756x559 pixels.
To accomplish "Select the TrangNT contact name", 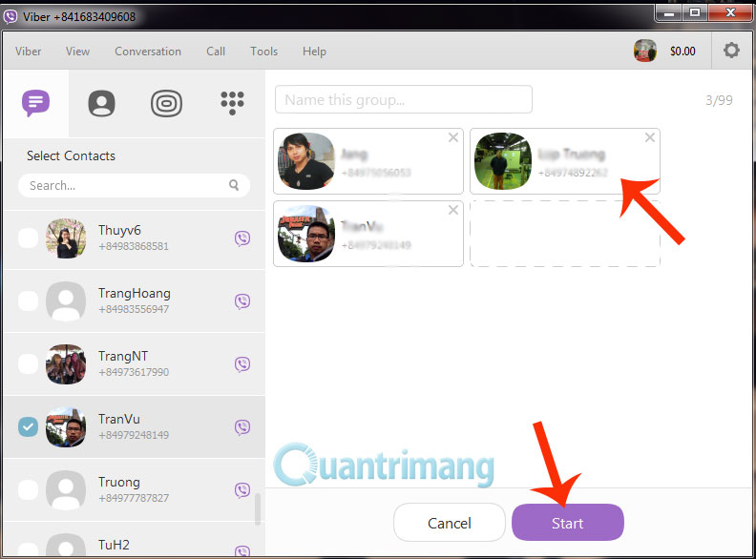I will click(x=123, y=356).
